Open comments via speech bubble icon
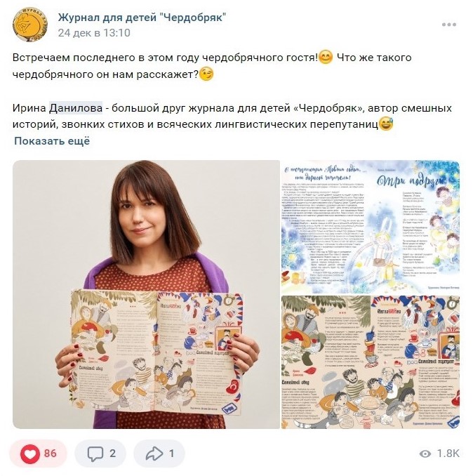The image size is (473, 476). pyautogui.click(x=95, y=454)
